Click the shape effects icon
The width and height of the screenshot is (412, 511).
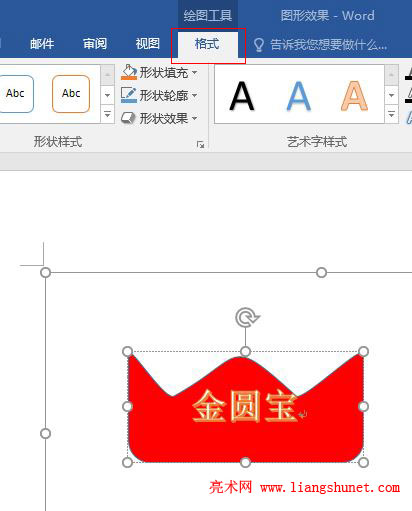128,118
